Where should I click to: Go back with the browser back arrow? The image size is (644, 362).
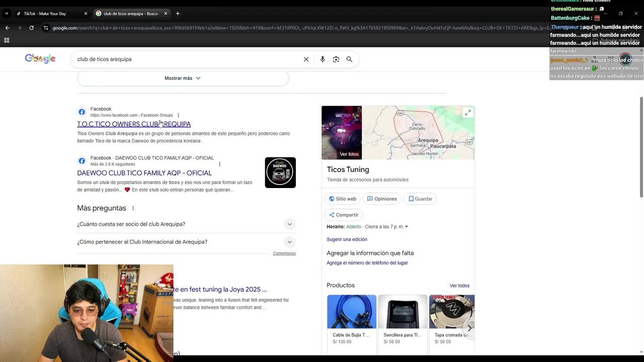[x=7, y=28]
